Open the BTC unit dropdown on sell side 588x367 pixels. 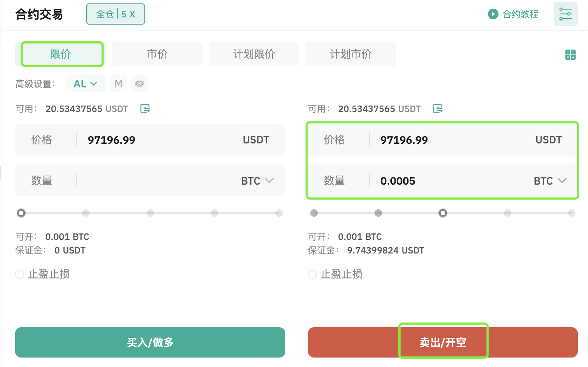550,181
